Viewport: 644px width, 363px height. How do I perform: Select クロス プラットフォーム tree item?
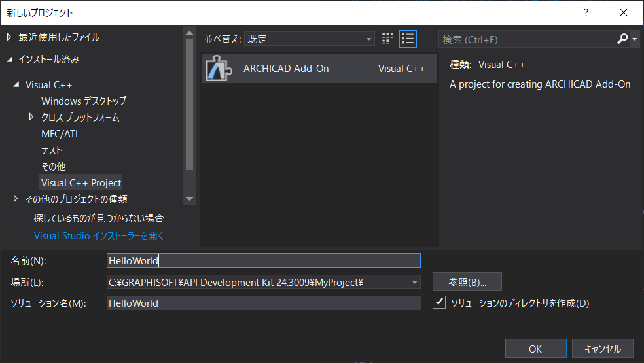[x=80, y=118]
